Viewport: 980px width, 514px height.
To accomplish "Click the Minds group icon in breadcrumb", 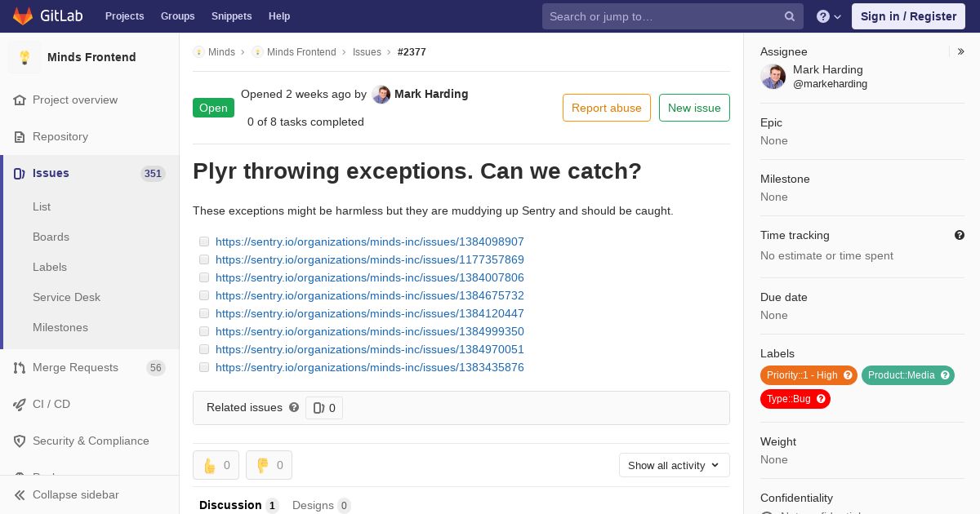I will tap(198, 52).
